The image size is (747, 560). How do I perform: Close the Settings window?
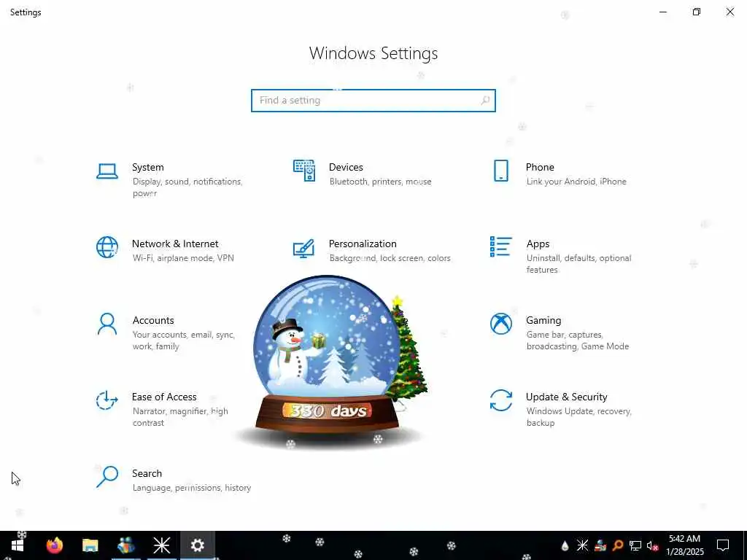tap(729, 12)
